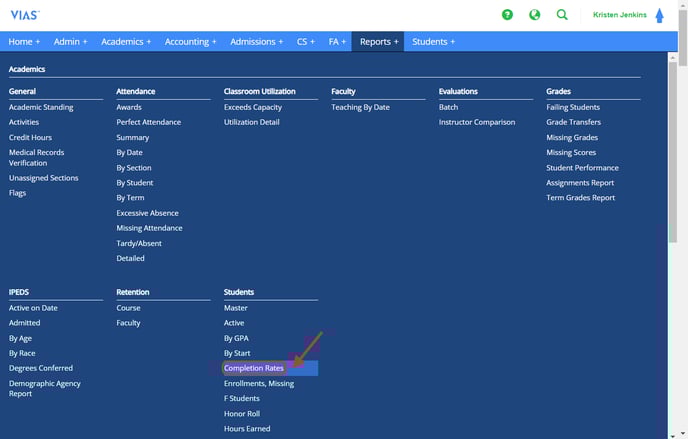Click the green globe icon
This screenshot has width=688, height=439.
click(x=534, y=15)
